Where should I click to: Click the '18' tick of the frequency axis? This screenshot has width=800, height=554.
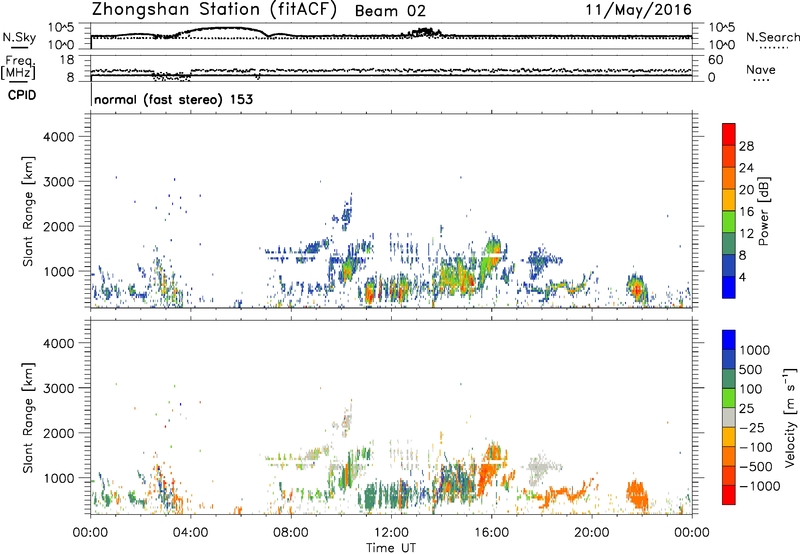pos(67,60)
